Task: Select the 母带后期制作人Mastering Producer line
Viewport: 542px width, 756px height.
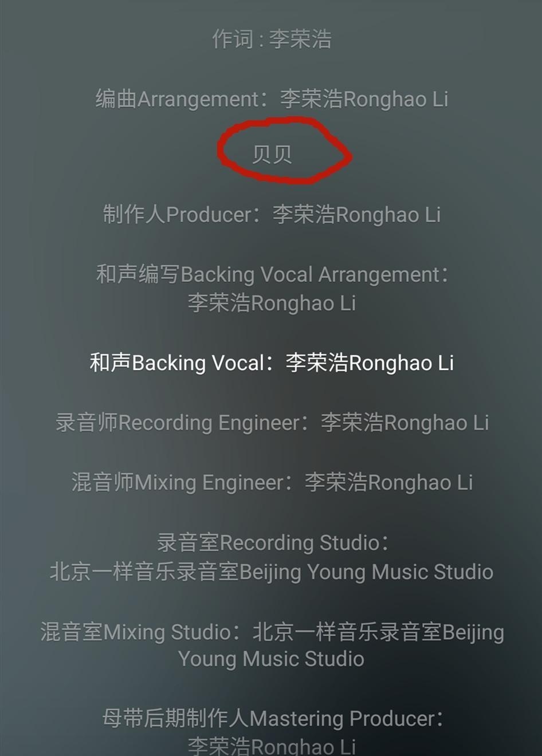Action: click(273, 718)
